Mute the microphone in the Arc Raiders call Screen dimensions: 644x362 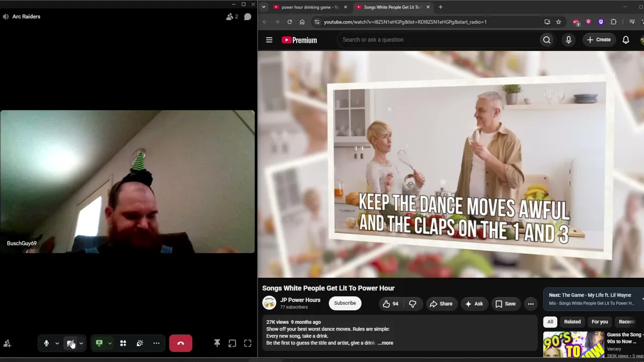[46, 343]
